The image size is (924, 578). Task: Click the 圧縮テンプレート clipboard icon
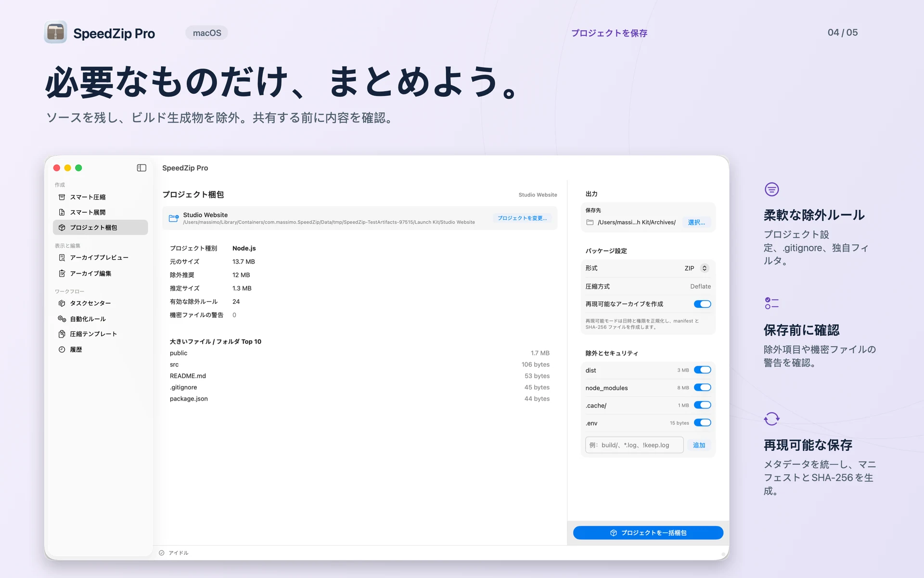click(62, 334)
